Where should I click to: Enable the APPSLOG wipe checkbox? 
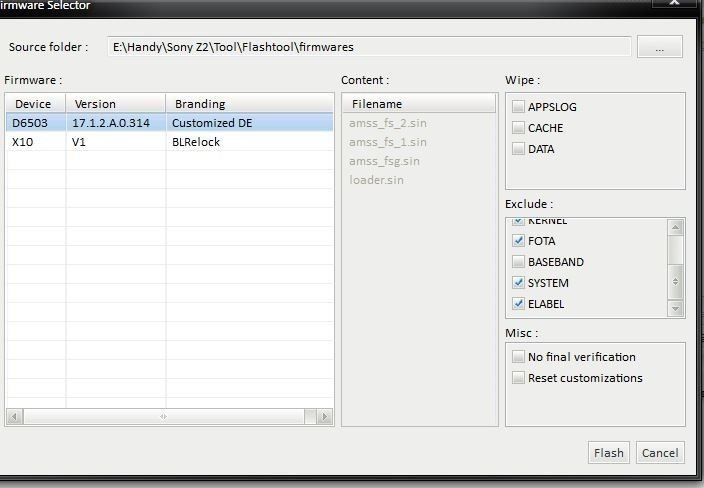click(518, 107)
